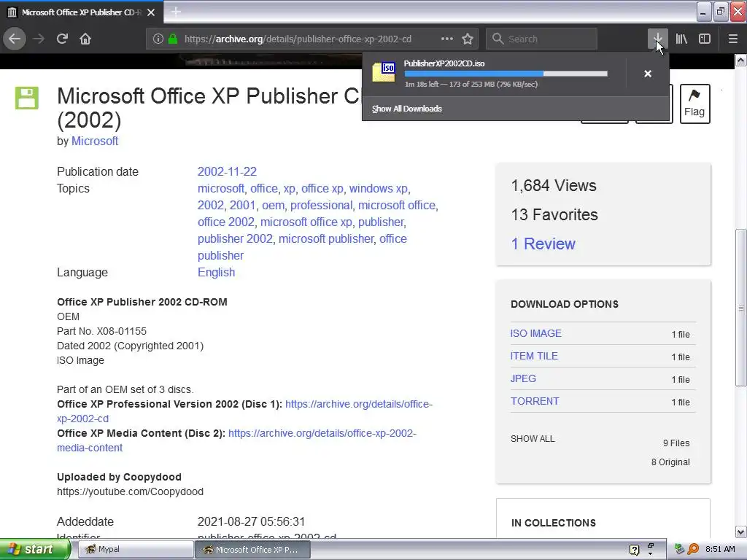747x560 pixels.
Task: Open the Library bookshelf icon
Action: pos(681,39)
